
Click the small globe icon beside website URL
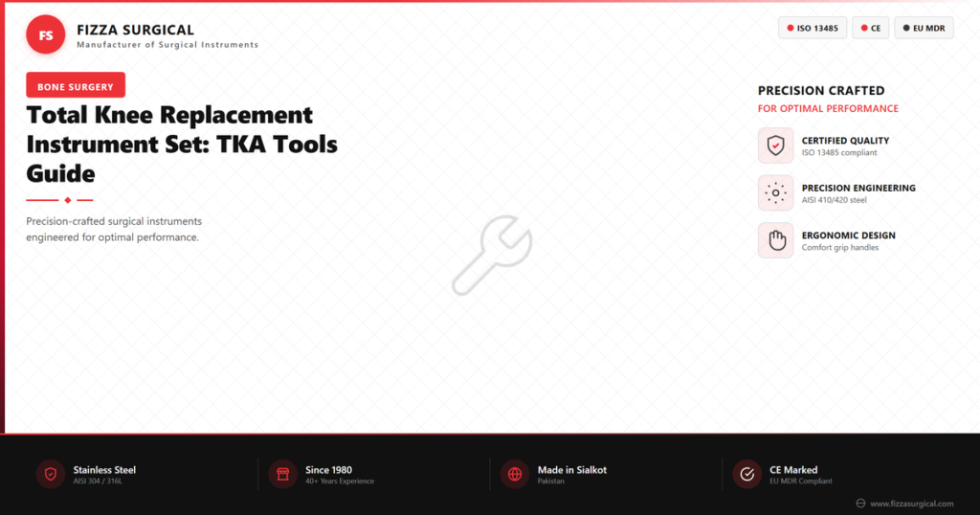tap(860, 504)
